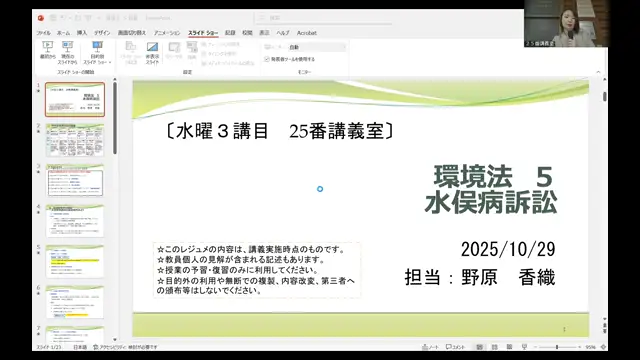Click the date text 2025/10/29
Screen dimensions: 640x360
point(508,249)
